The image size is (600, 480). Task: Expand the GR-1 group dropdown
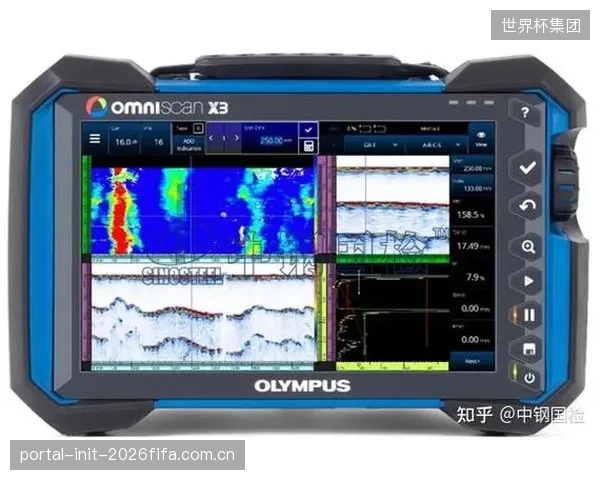point(374,145)
